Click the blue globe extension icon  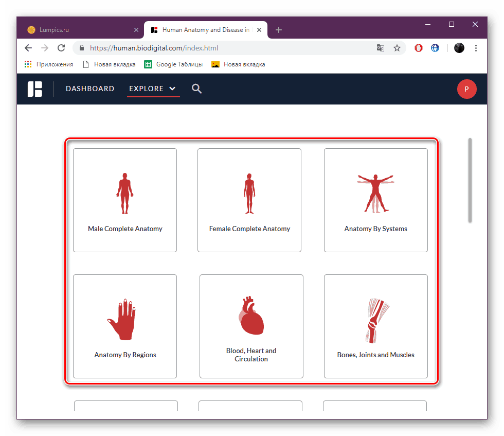pyautogui.click(x=435, y=47)
